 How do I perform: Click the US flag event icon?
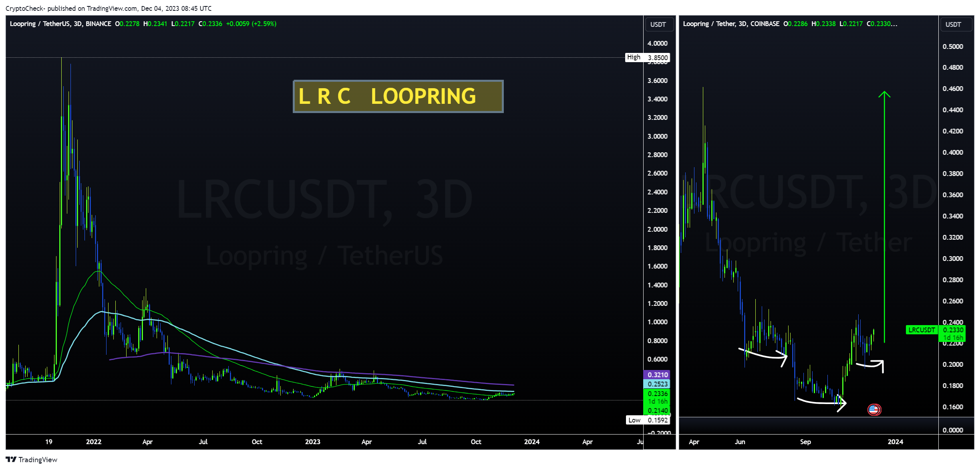[874, 410]
